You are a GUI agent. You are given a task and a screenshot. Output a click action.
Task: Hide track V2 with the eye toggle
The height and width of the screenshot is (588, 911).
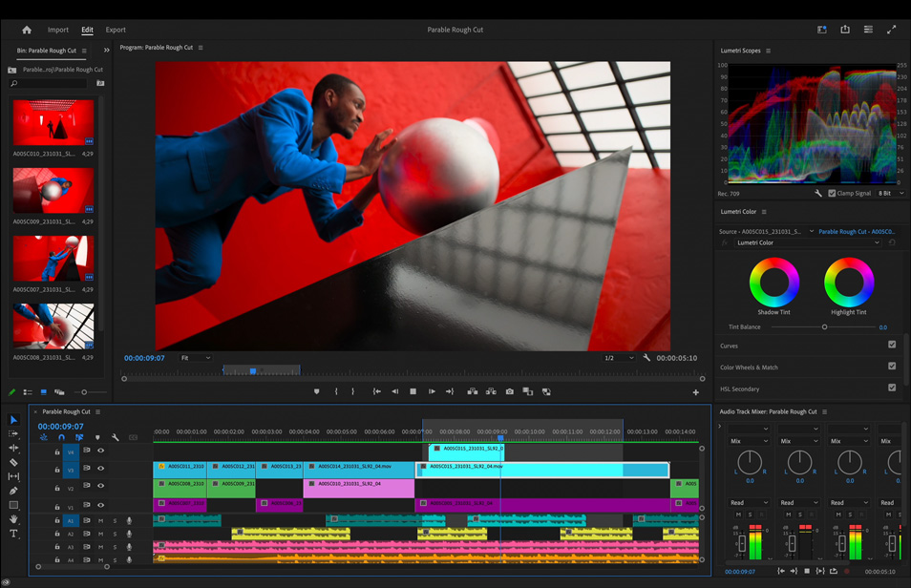click(100, 487)
